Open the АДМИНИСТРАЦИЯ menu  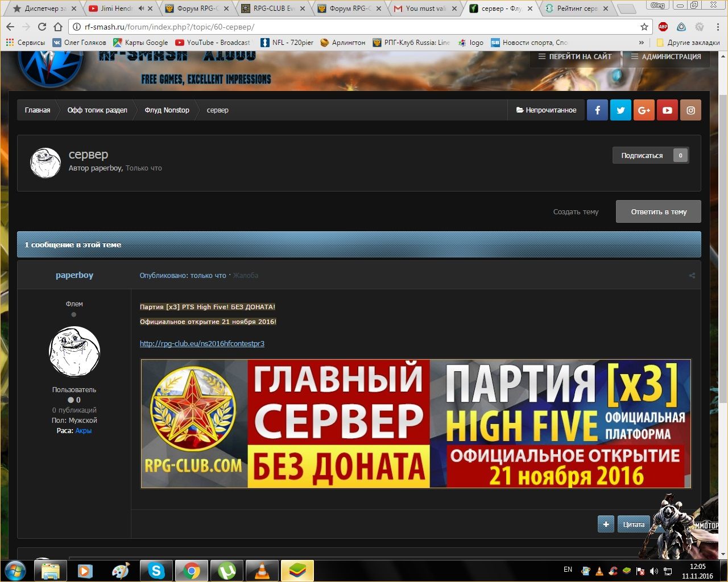point(666,57)
